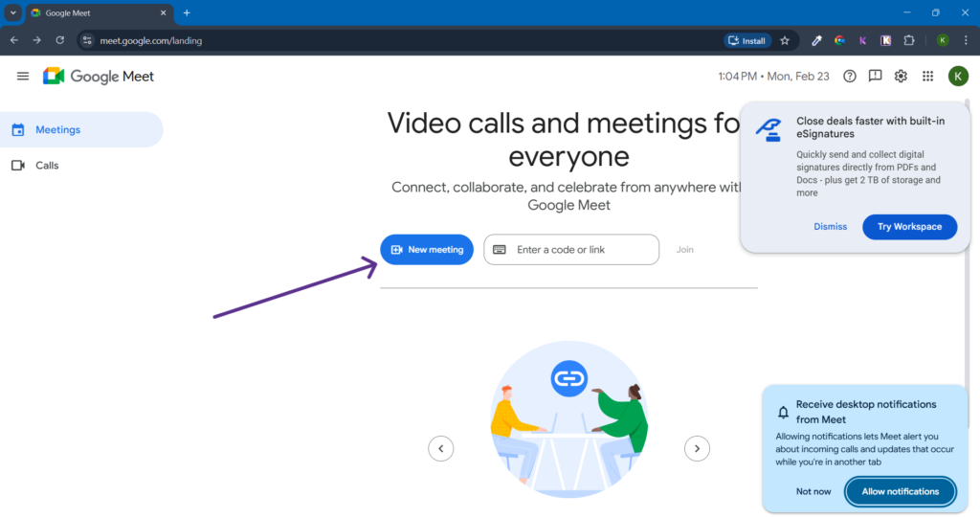The width and height of the screenshot is (980, 518).
Task: Expand the tab search dropdown arrow
Action: (13, 12)
